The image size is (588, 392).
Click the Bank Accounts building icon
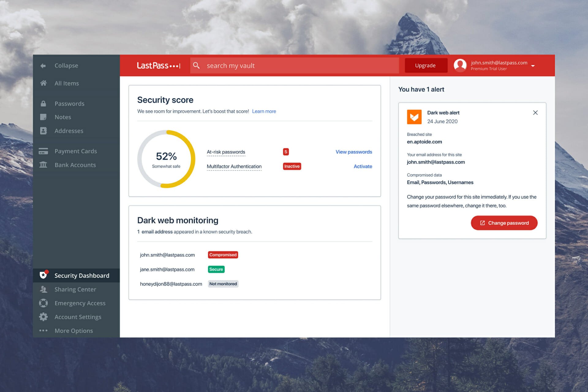pyautogui.click(x=43, y=165)
